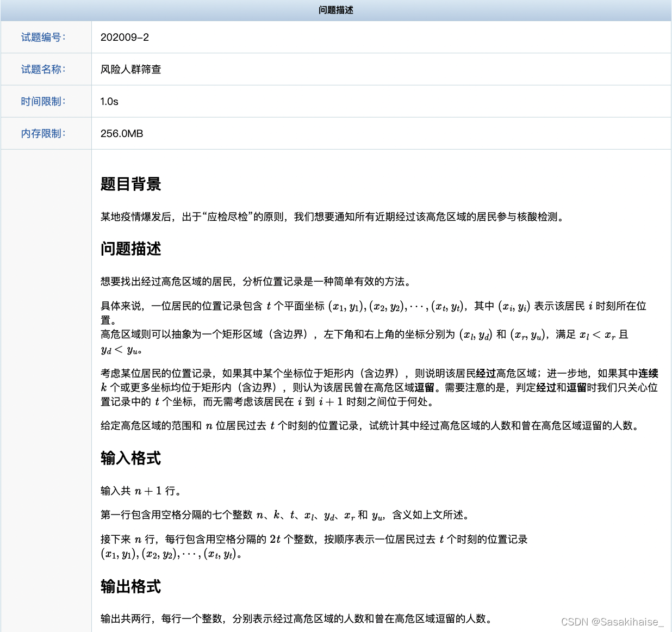Select the problem name 风险人群筛查
672x632 pixels.
(x=132, y=69)
